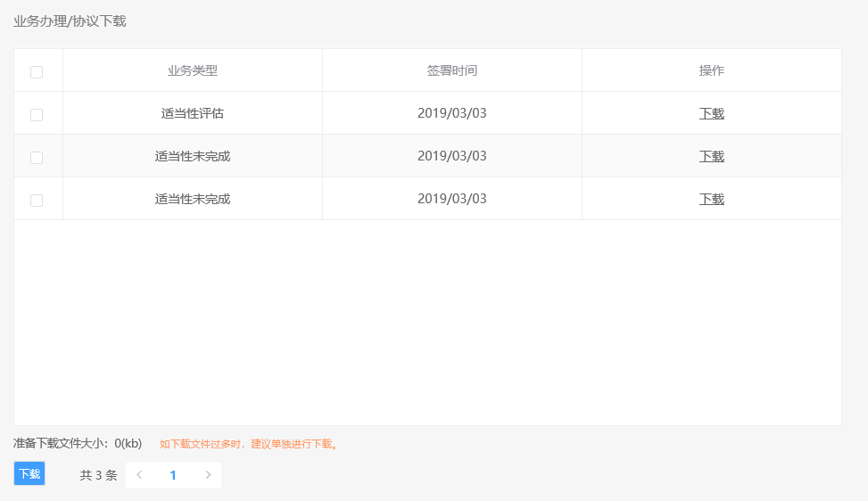Check the box for the 适当性评估 row
This screenshot has width=868, height=501.
coord(37,115)
